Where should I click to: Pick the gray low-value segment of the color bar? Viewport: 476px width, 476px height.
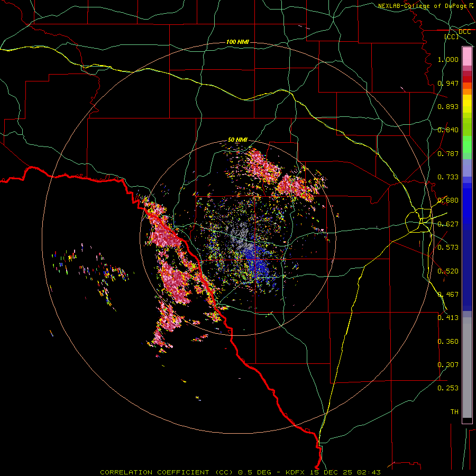(467, 368)
